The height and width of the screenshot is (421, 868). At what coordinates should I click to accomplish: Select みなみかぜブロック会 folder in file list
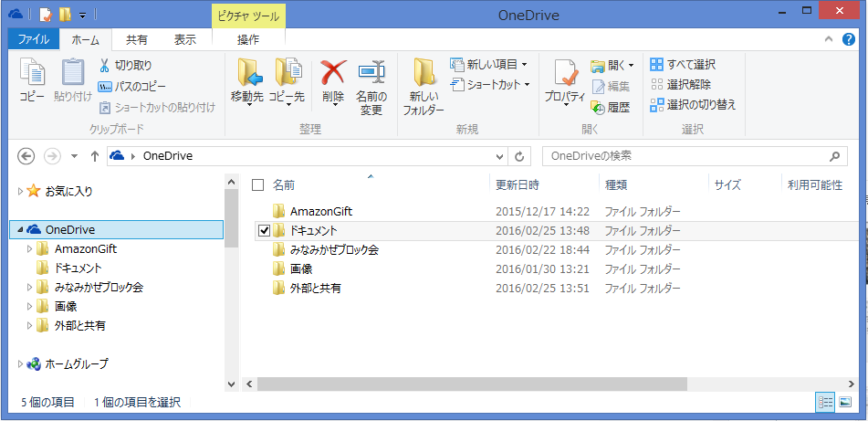point(334,250)
